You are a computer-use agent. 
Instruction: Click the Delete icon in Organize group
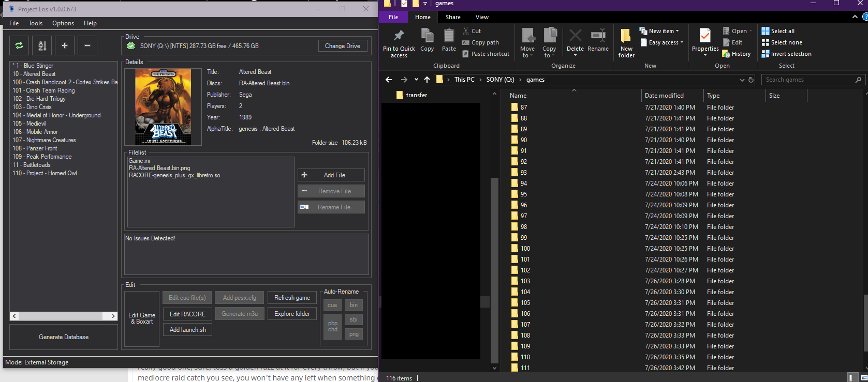tap(575, 36)
